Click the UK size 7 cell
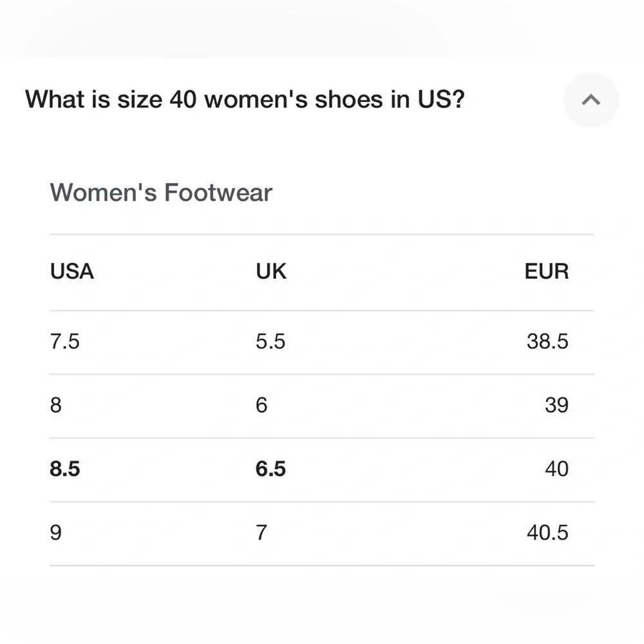 click(261, 533)
